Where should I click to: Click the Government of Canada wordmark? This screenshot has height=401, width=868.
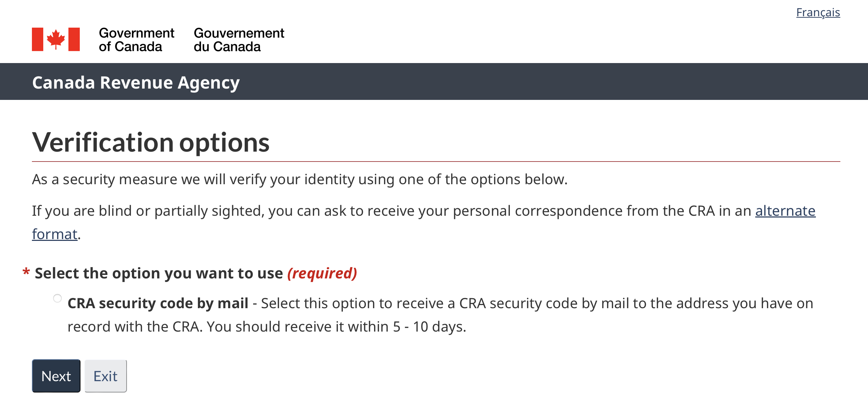click(136, 40)
